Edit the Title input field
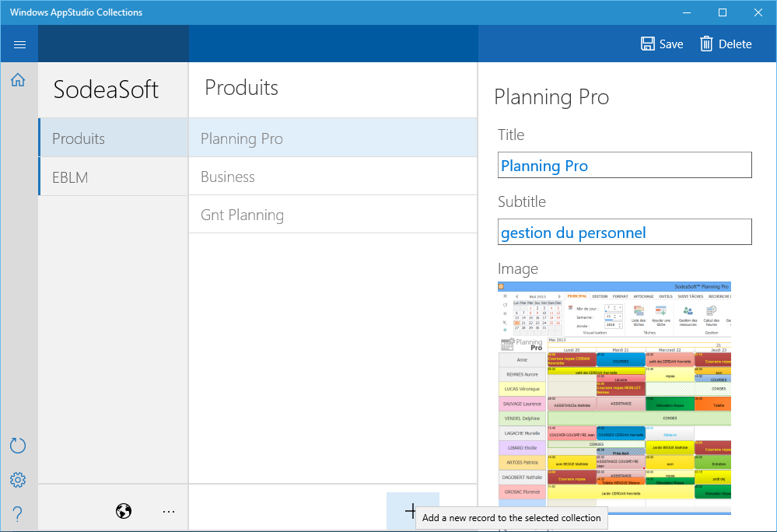This screenshot has width=777, height=532. [625, 165]
